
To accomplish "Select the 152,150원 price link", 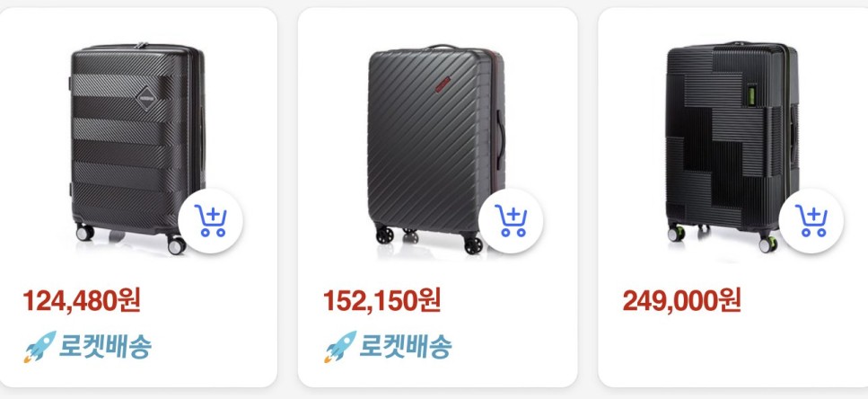I will tap(382, 300).
